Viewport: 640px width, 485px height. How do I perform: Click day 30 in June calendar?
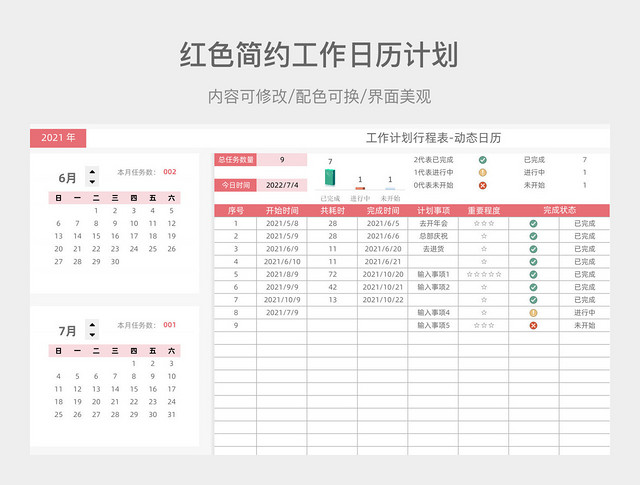115,262
